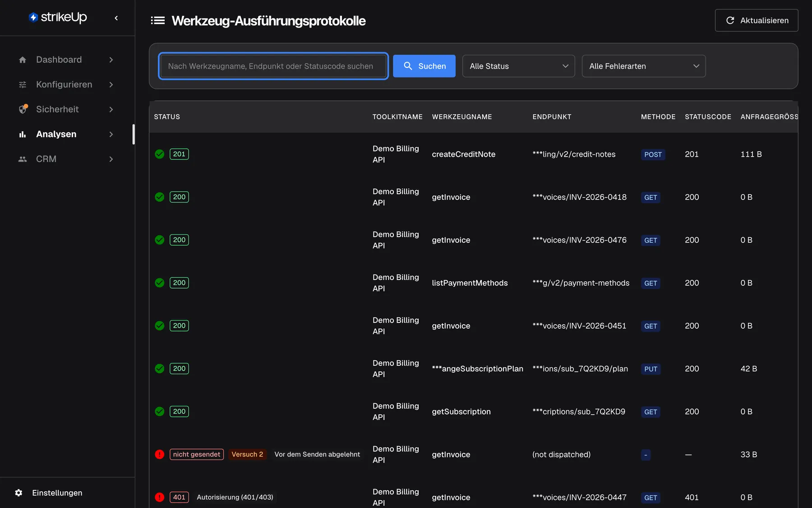Screen dimensions: 812x508
Task: Click the Dashboard home icon
Action: click(23, 60)
